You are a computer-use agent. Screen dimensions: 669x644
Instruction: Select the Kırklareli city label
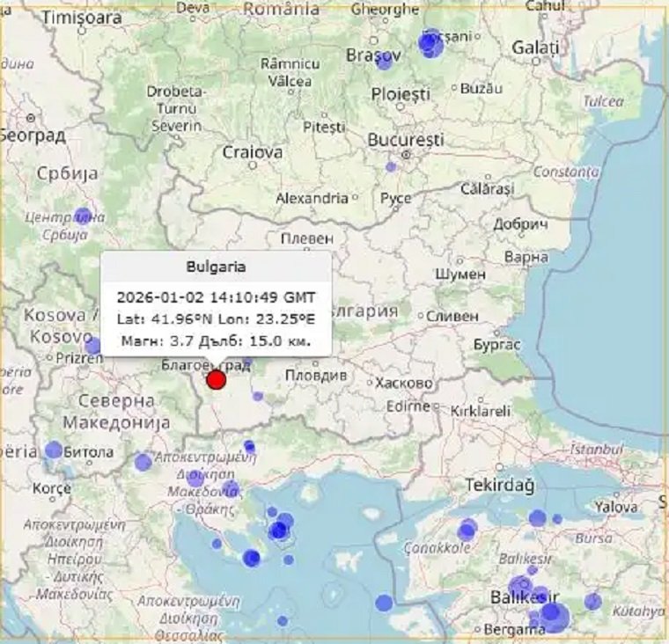(481, 411)
